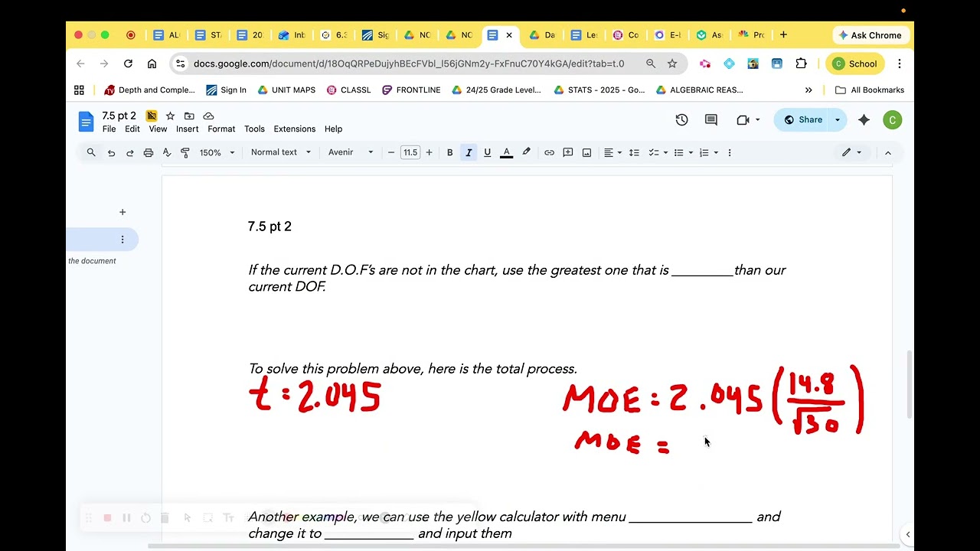The height and width of the screenshot is (551, 980).
Task: Open the Normal text style dropdown
Action: (x=281, y=152)
